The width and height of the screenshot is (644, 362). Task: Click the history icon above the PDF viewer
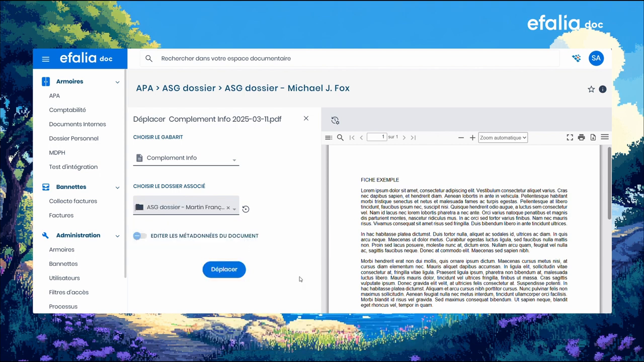tap(335, 120)
